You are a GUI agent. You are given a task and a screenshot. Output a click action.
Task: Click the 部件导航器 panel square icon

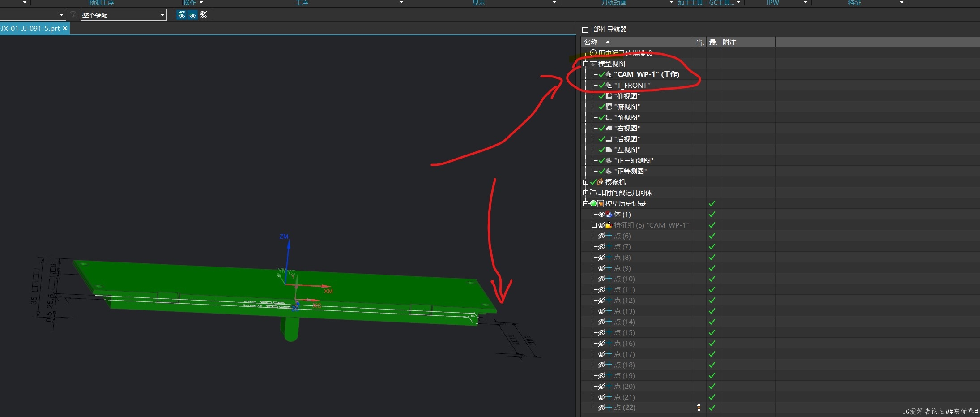(x=585, y=30)
